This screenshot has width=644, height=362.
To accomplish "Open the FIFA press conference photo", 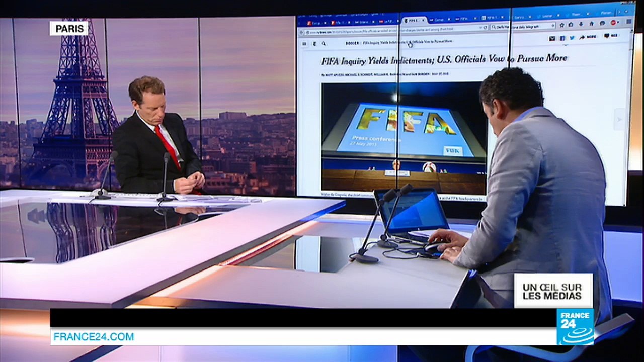I will pyautogui.click(x=404, y=138).
